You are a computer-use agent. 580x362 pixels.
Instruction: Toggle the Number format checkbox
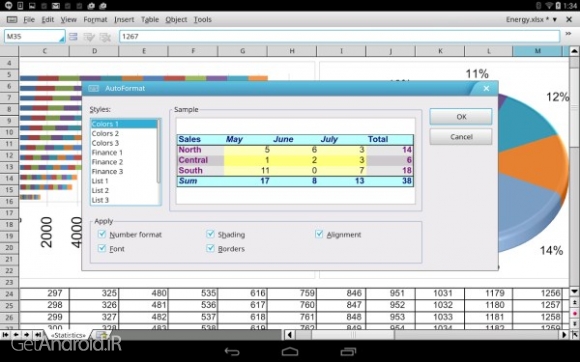[102, 234]
